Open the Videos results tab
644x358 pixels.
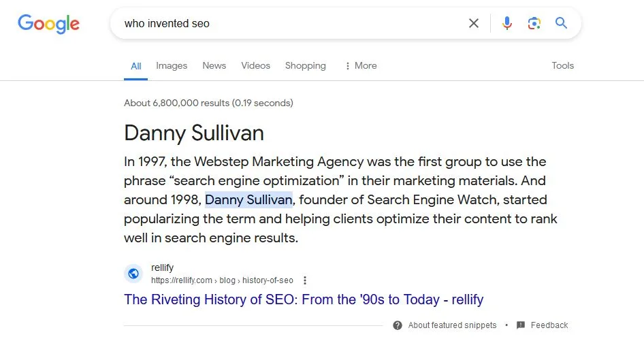pyautogui.click(x=255, y=66)
